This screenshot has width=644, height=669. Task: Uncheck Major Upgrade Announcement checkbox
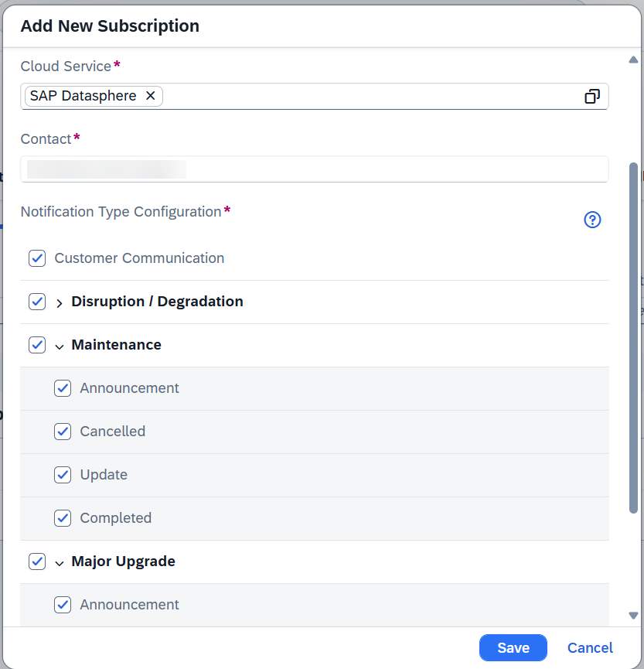coord(63,605)
